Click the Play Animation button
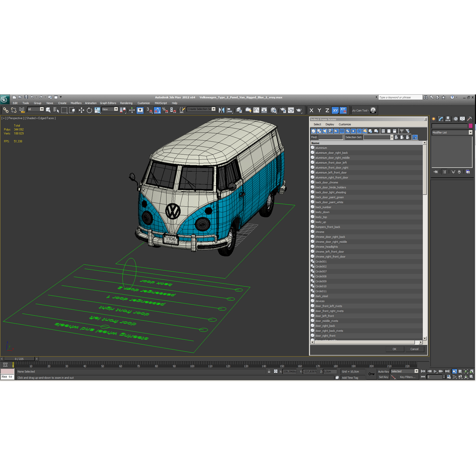The image size is (476, 476). pyautogui.click(x=435, y=371)
